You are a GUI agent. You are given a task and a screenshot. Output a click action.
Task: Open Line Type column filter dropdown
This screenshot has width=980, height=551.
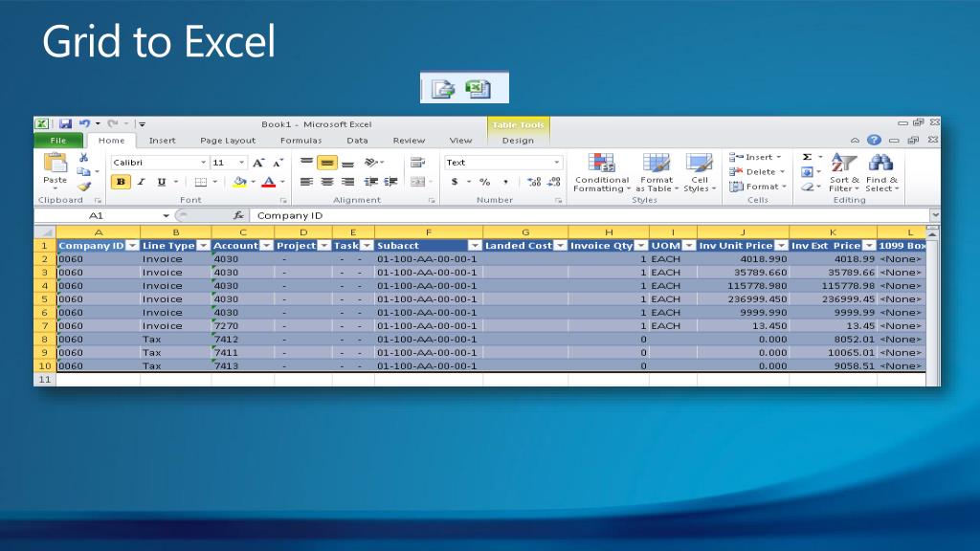click(203, 246)
